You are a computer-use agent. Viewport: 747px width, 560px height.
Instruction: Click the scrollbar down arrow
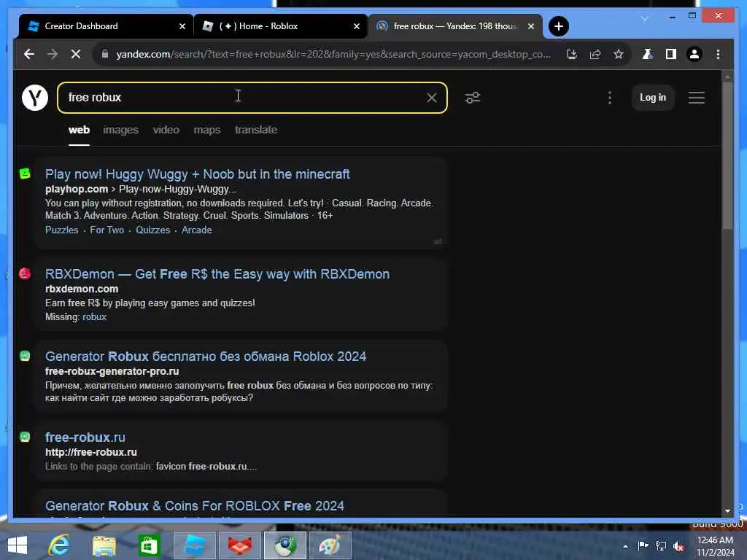tap(727, 511)
